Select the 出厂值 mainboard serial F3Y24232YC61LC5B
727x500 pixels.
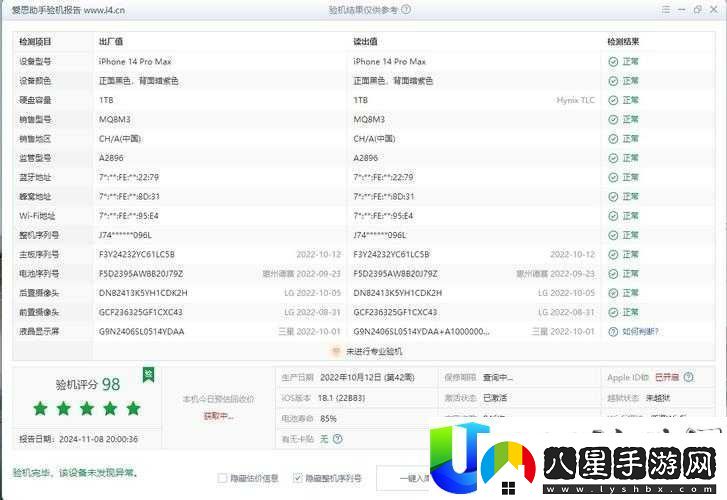(x=137, y=255)
